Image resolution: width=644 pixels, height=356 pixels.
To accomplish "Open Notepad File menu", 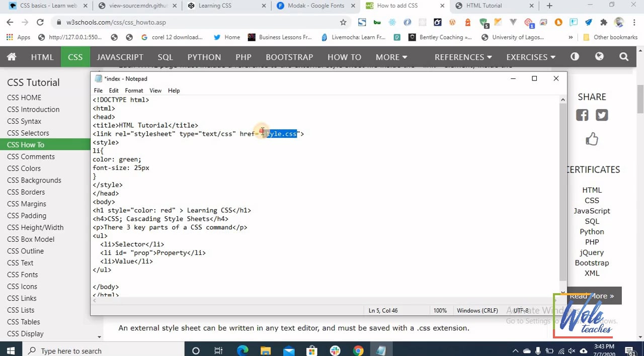I will coord(98,91).
